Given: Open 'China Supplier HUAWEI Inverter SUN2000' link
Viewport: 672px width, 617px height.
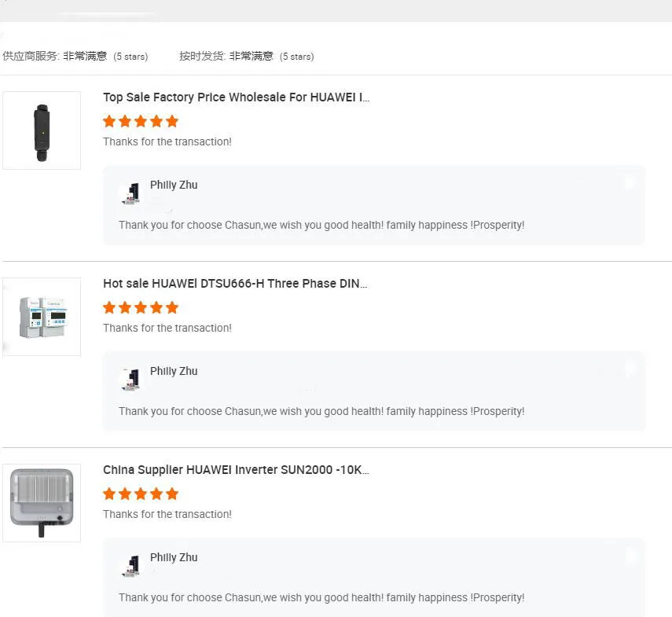Looking at the screenshot, I should [x=236, y=470].
